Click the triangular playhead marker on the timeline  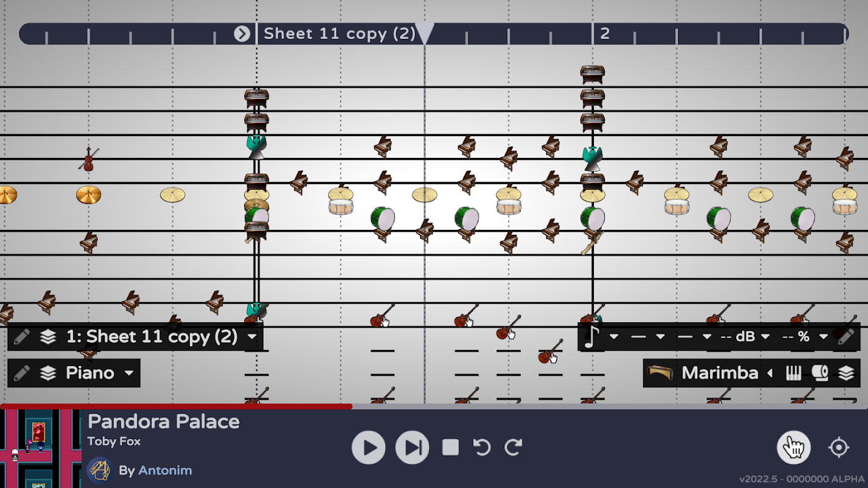coord(425,34)
